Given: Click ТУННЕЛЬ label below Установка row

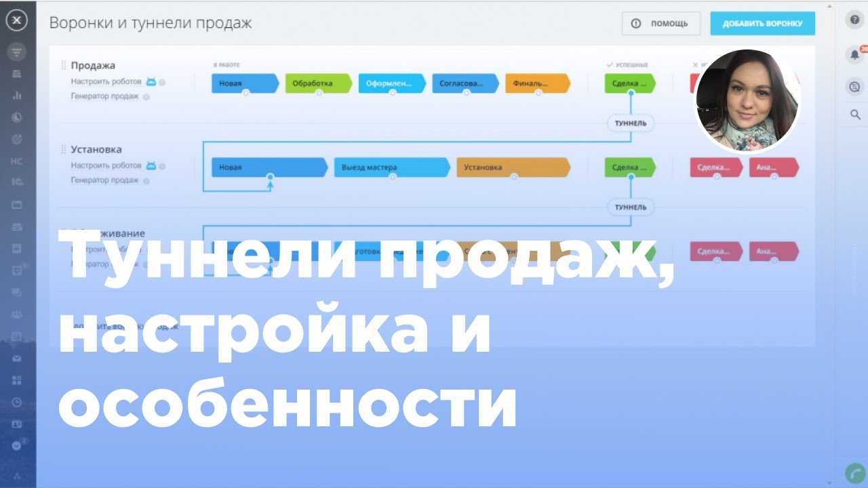Looking at the screenshot, I should point(631,207).
